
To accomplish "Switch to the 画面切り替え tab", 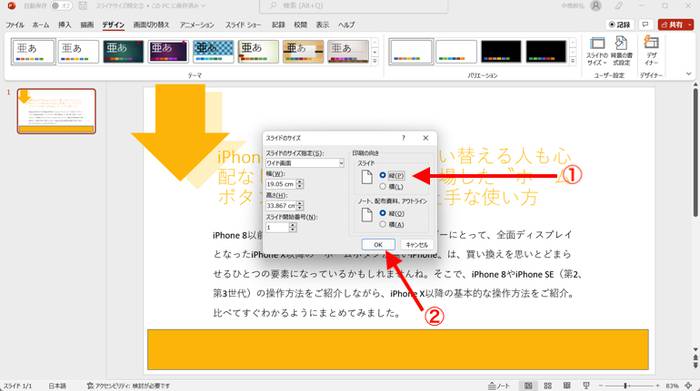I will point(151,25).
